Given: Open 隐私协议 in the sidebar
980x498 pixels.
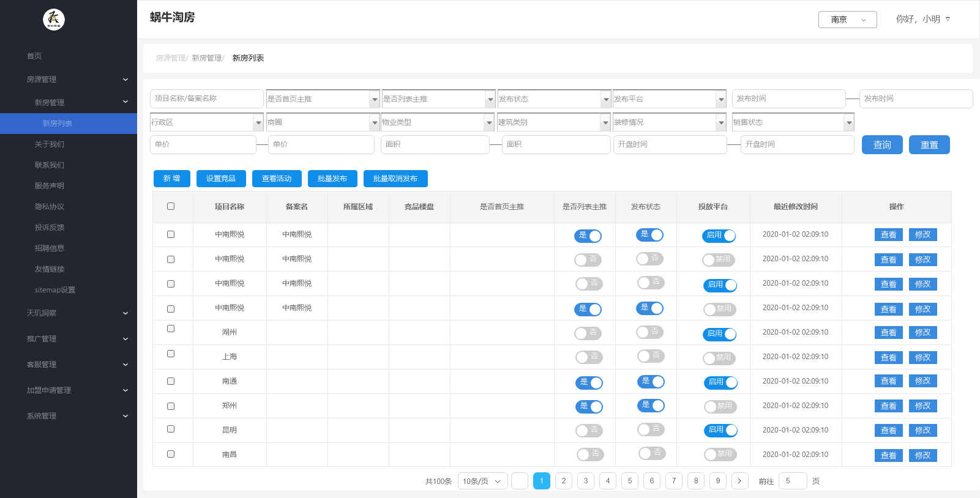Looking at the screenshot, I should [50, 207].
